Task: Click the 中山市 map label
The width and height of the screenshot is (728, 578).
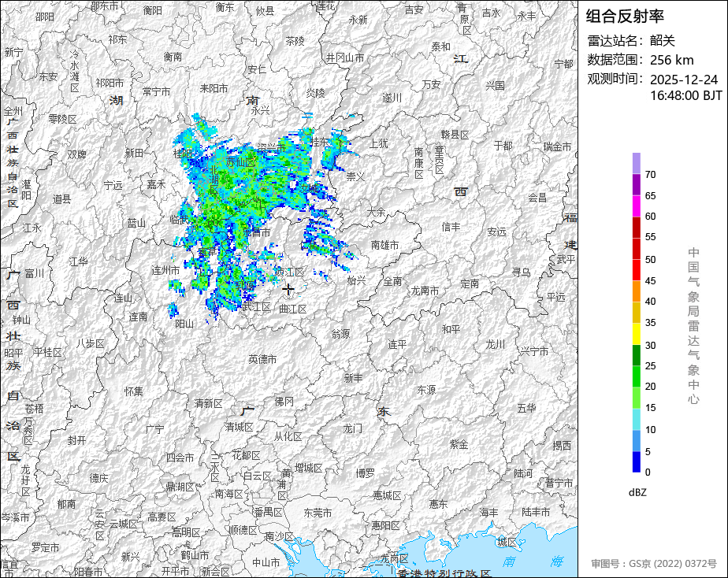Action: pyautogui.click(x=266, y=563)
